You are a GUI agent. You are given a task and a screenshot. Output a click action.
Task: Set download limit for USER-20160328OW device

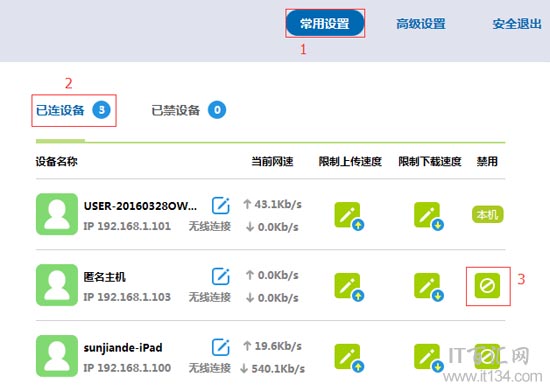(428, 216)
